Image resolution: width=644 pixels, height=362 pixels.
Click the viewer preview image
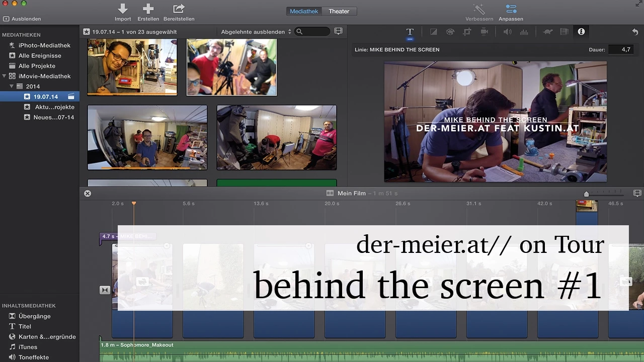tap(496, 122)
